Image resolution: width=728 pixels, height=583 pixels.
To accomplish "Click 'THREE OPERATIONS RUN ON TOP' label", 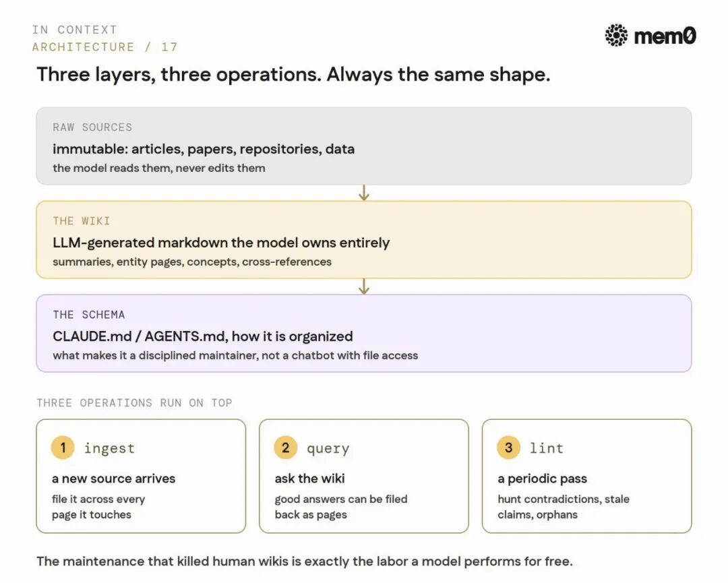I will tap(134, 403).
